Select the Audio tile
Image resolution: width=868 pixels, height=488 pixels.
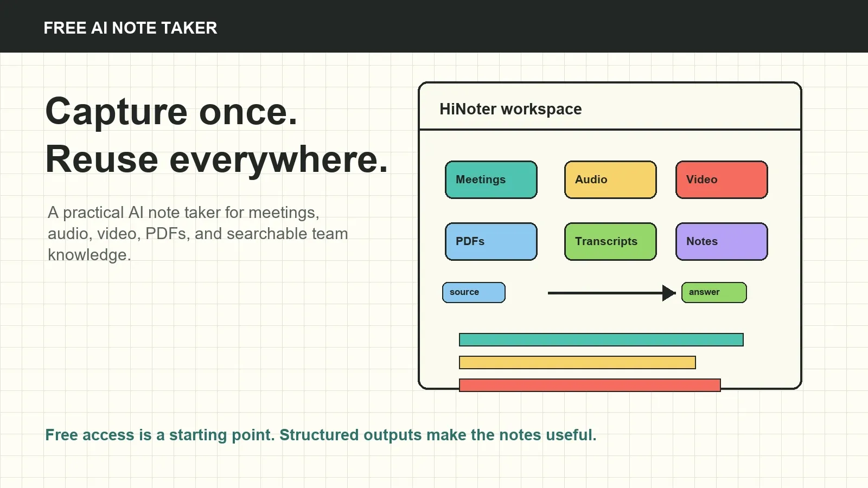click(x=610, y=179)
